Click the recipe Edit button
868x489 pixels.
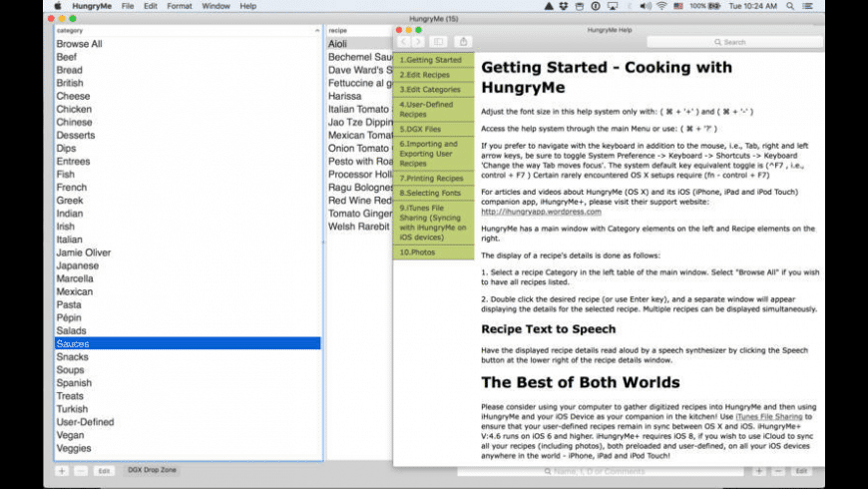click(x=801, y=471)
